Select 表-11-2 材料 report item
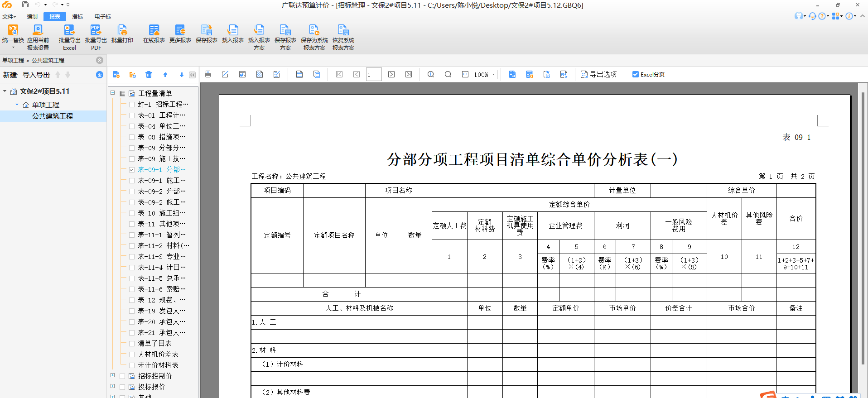The image size is (868, 398). [x=164, y=245]
